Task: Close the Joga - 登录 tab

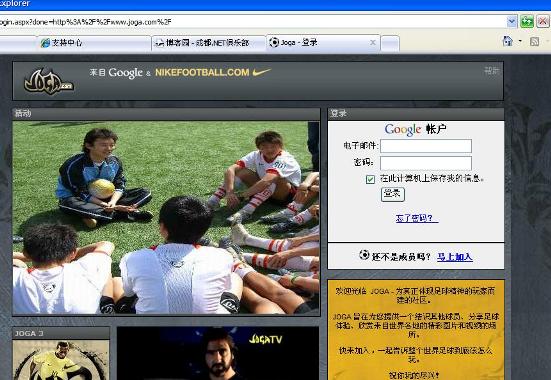Action: [x=373, y=43]
